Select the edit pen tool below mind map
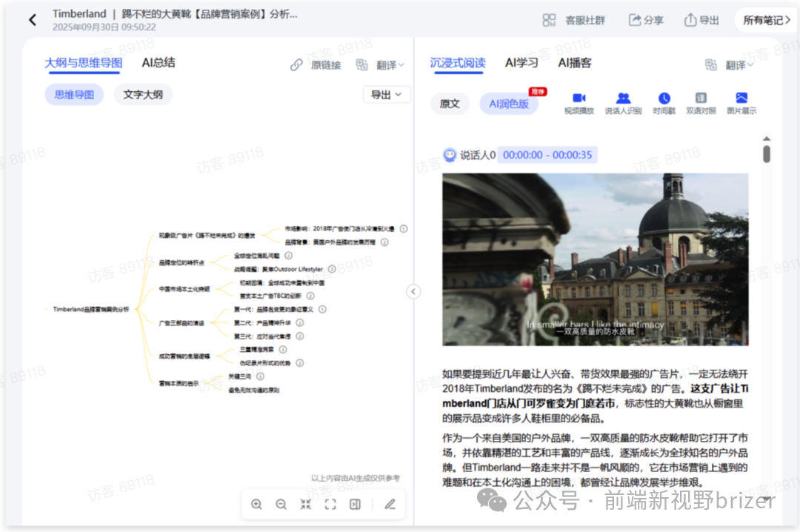This screenshot has width=800, height=532. tap(390, 504)
